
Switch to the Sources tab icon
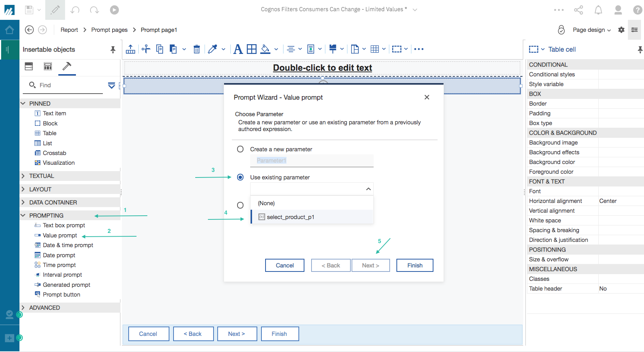point(29,66)
